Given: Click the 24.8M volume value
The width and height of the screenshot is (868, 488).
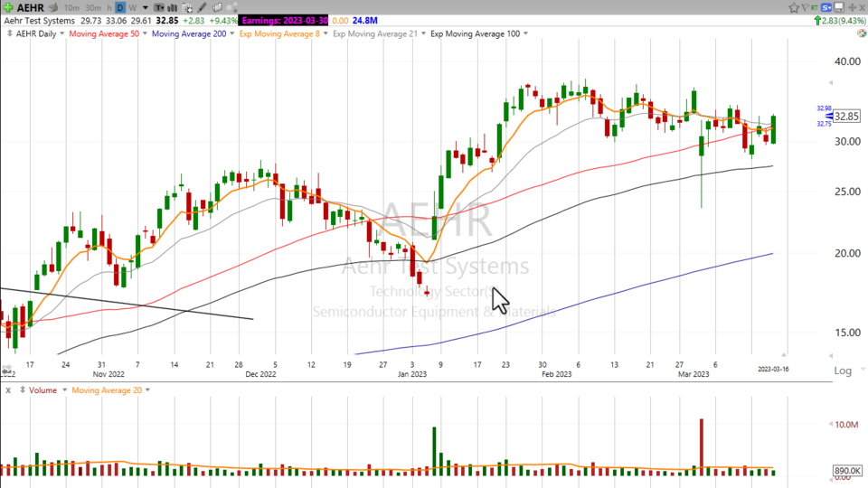Looking at the screenshot, I should pyautogui.click(x=364, y=21).
